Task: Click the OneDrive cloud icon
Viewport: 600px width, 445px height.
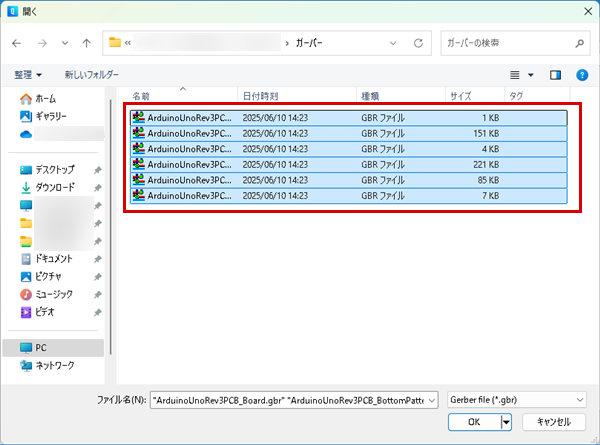Action: coord(26,134)
